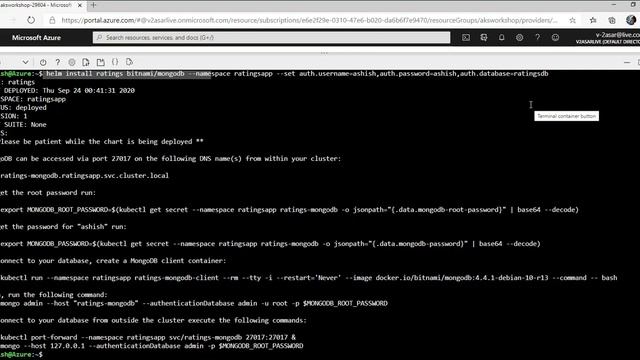Open the browser profile avatar

tap(631, 20)
